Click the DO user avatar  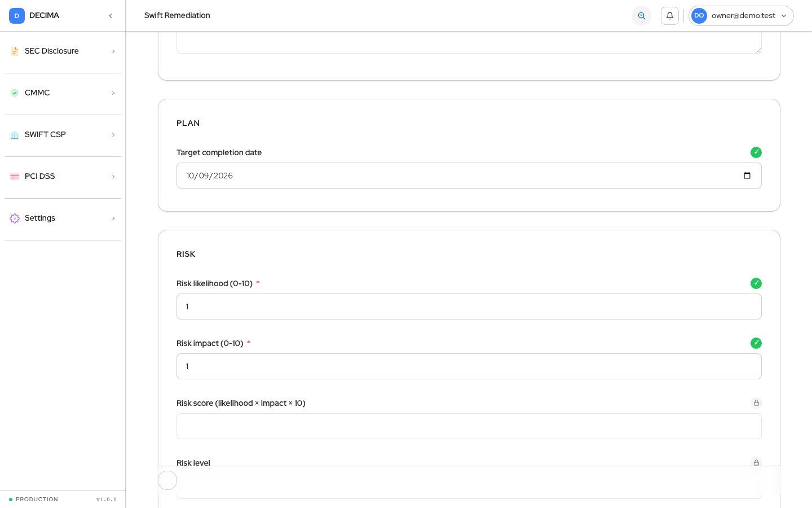pos(699,16)
